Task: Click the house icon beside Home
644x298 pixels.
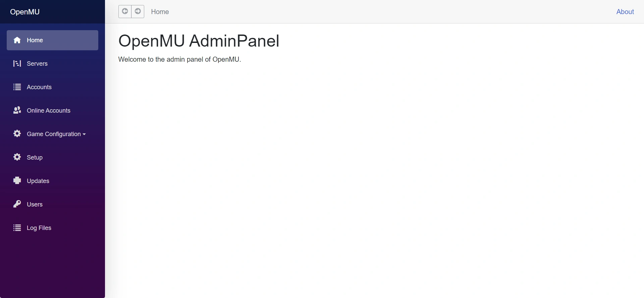Action: tap(17, 40)
